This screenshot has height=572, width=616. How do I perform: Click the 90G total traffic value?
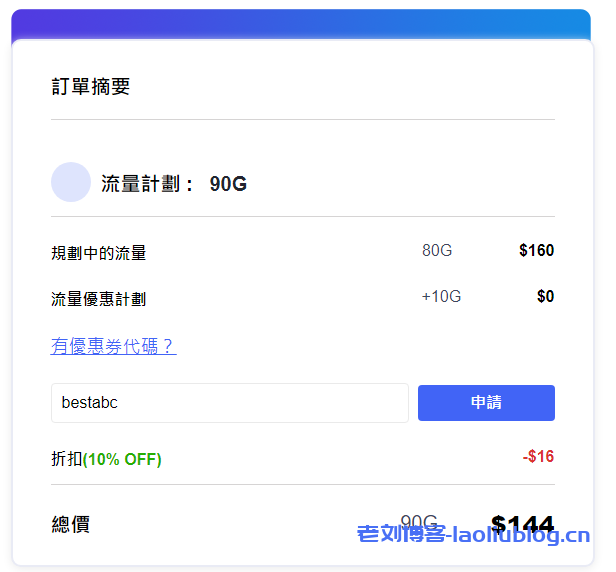tap(418, 522)
